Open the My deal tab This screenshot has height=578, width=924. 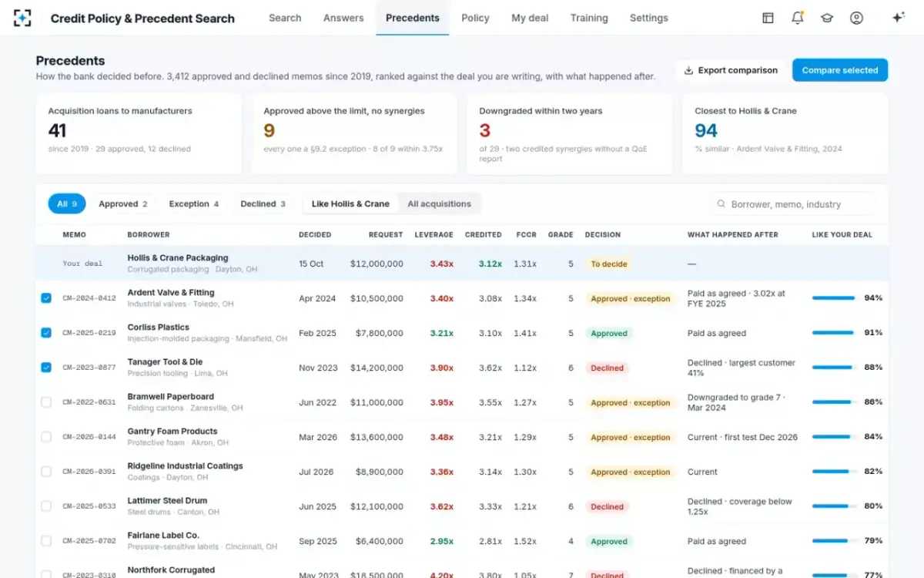click(x=530, y=18)
